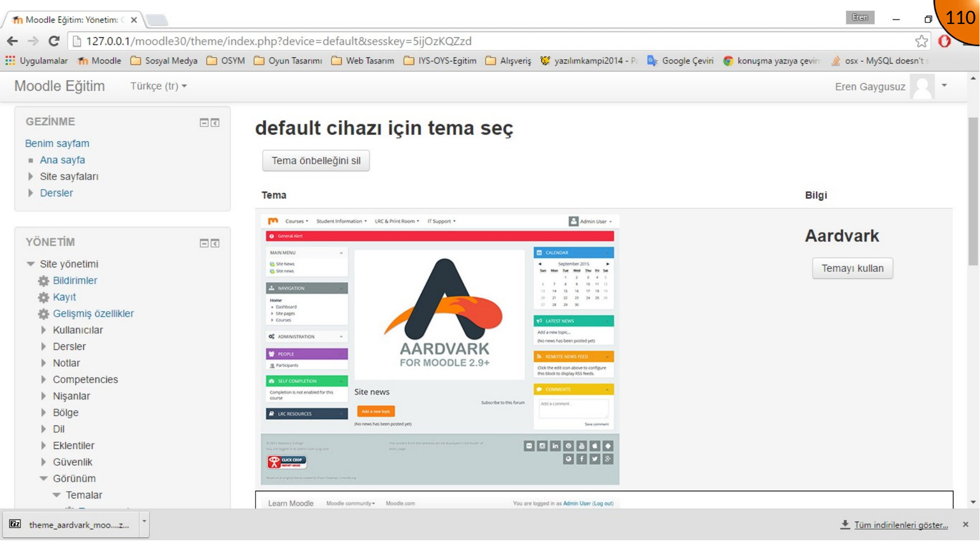Image resolution: width=980 pixels, height=551 pixels.
Task: Click the Bildirimler gear icon
Action: pyautogui.click(x=44, y=281)
